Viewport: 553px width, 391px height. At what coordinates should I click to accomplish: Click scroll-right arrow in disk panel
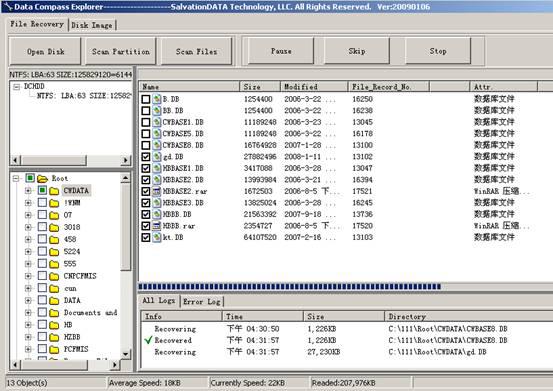(126, 160)
